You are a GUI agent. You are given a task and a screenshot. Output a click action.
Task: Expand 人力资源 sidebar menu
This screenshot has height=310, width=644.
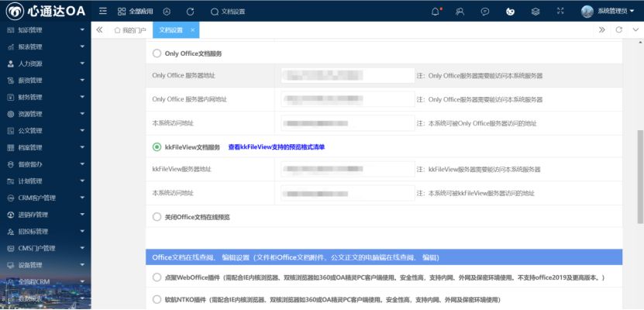coord(46,63)
